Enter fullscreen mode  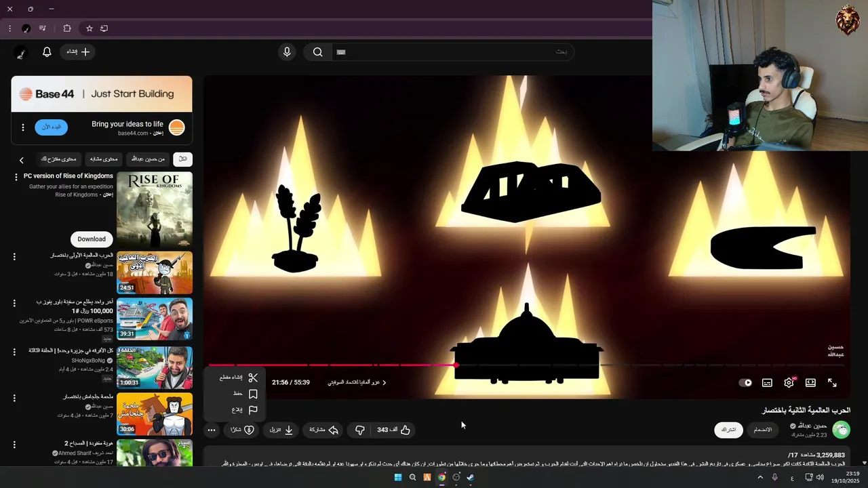pyautogui.click(x=832, y=382)
